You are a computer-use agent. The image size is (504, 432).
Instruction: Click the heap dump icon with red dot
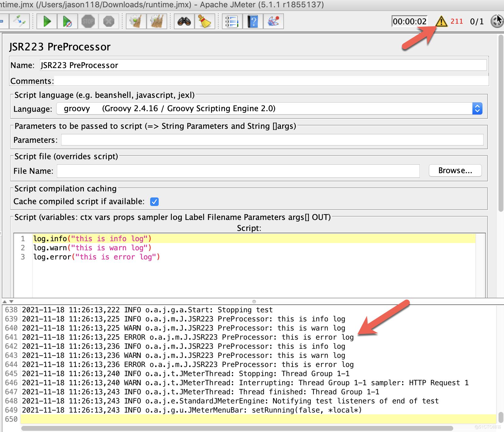[274, 21]
